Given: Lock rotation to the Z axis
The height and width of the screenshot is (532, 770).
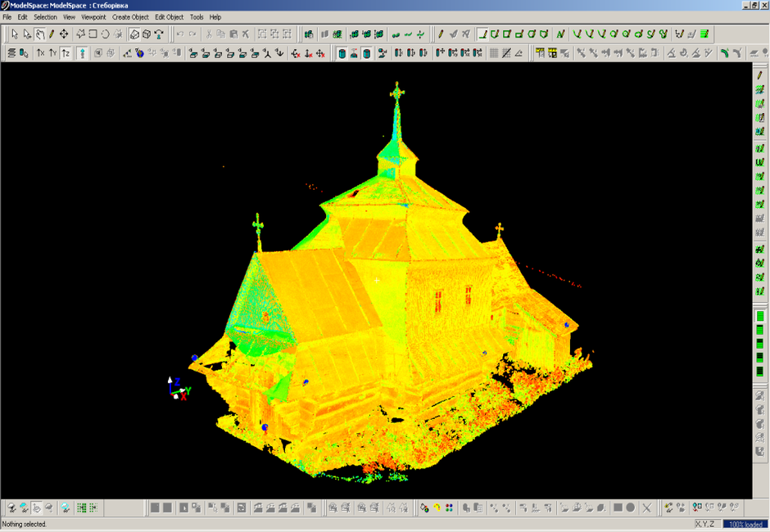Looking at the screenshot, I should click(x=66, y=52).
